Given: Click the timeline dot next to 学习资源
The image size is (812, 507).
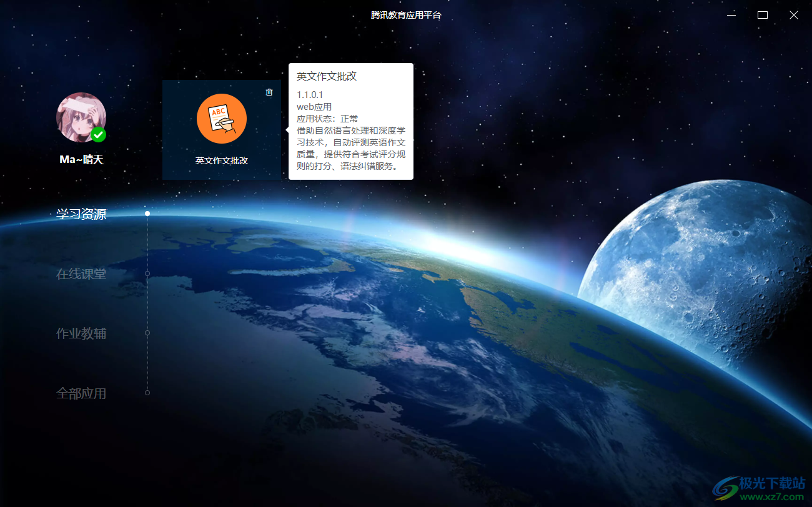Looking at the screenshot, I should 147,214.
